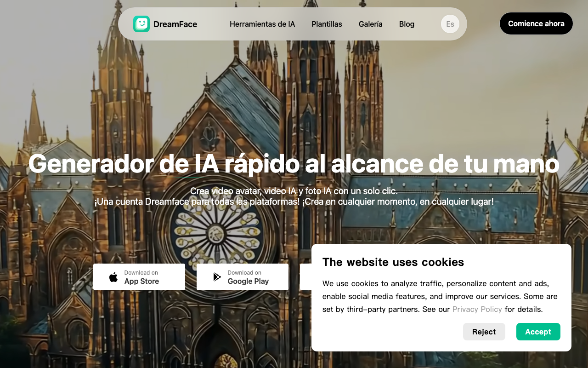Click the partially hidden third download button

[305, 277]
